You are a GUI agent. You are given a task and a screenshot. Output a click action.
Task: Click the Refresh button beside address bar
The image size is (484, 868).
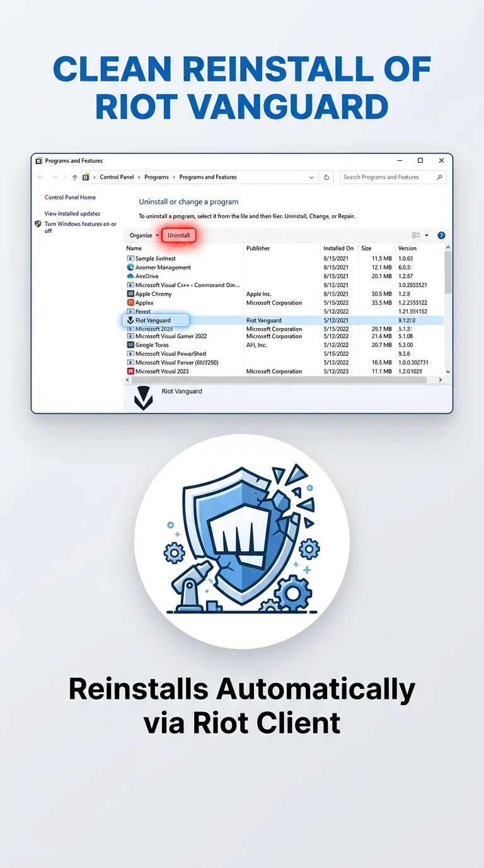(x=326, y=177)
